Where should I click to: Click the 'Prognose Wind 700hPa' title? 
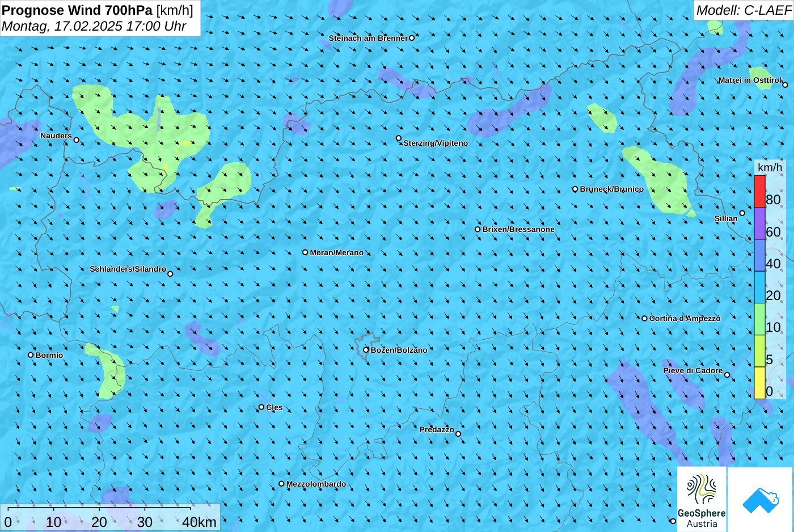(77, 10)
